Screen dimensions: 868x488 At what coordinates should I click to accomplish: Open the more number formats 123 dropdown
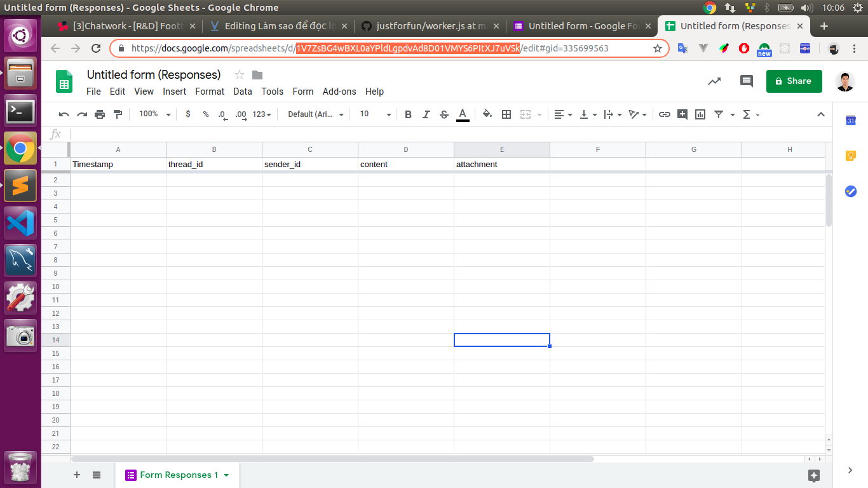pos(262,114)
